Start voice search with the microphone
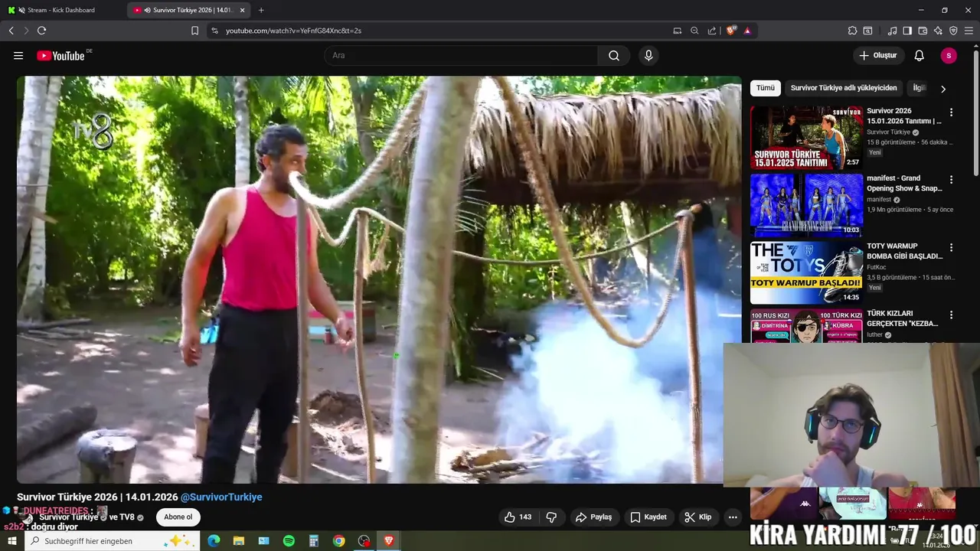This screenshot has height=551, width=980. 648,55
